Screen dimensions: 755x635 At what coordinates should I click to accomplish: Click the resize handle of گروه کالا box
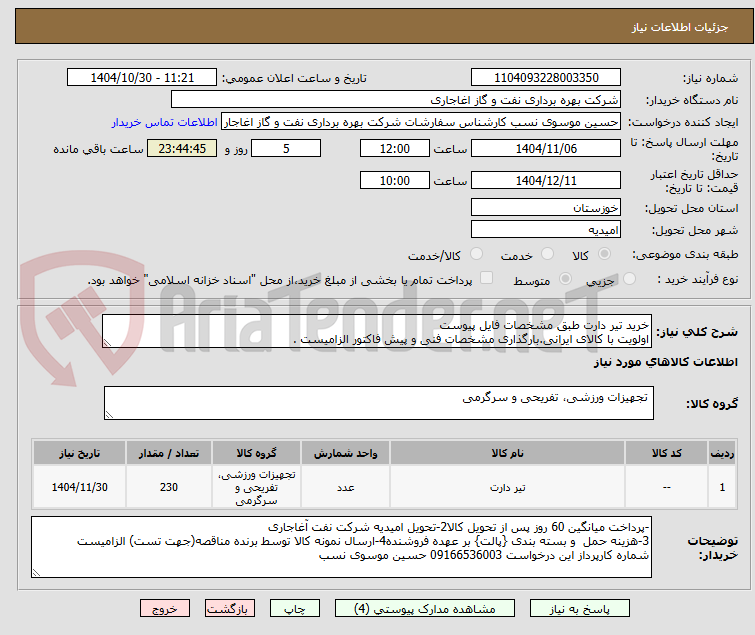(109, 415)
